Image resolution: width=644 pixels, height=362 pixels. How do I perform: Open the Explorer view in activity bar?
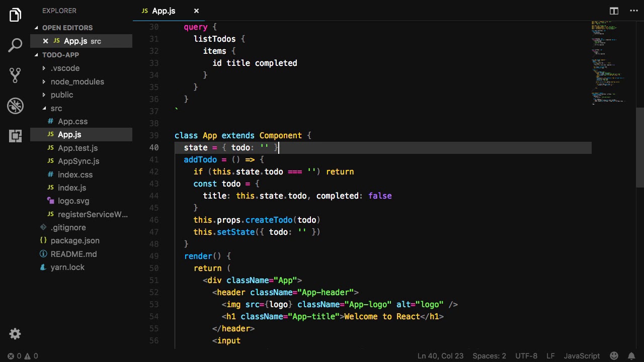coord(15,15)
